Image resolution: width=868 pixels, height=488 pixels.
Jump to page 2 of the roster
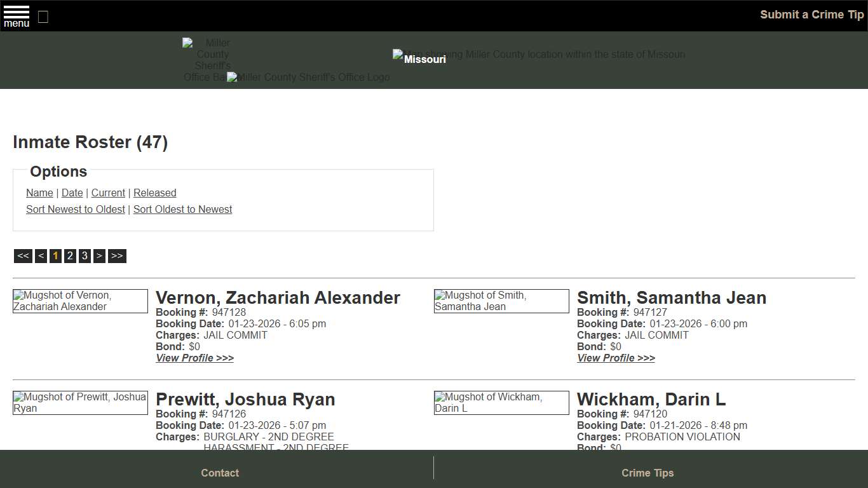[x=70, y=255]
